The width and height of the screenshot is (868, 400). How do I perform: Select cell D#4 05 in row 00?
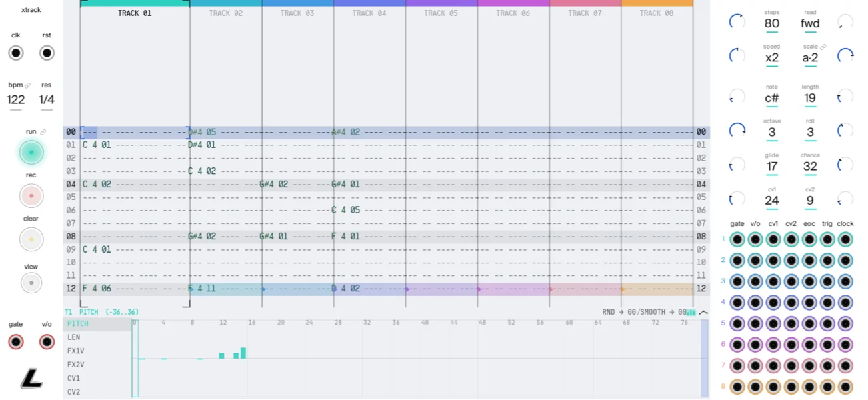point(202,132)
